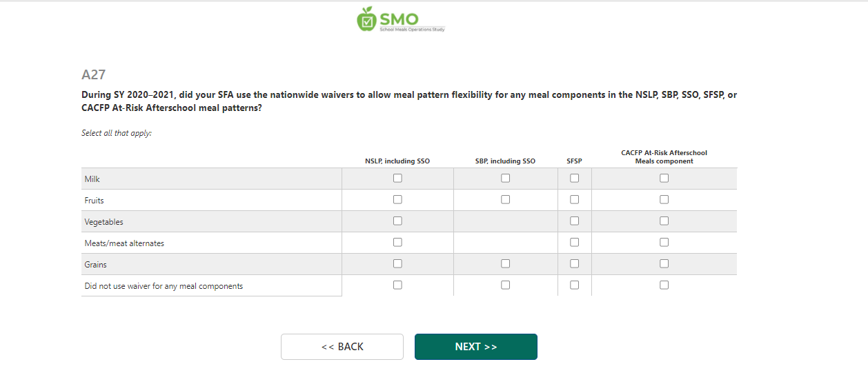Tick Fruits under SBP, including SSO

pos(506,200)
